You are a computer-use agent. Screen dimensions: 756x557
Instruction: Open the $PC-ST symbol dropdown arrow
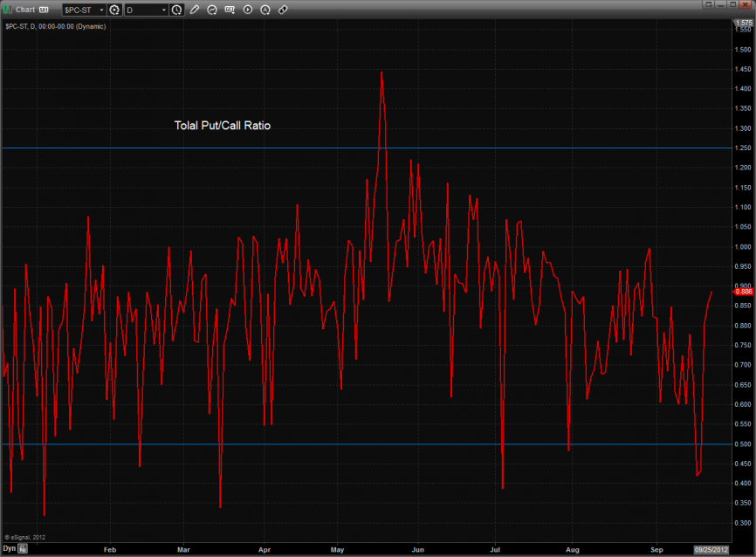(x=100, y=10)
